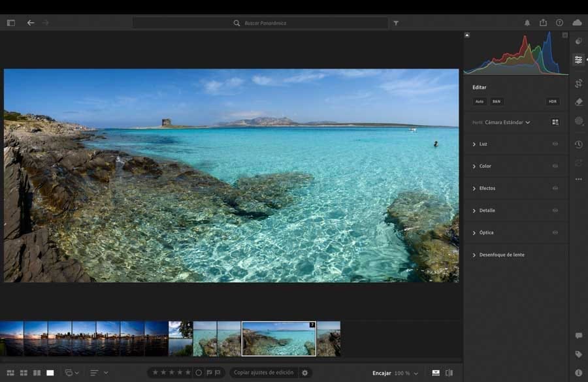Screen dimensions: 588x382
Task: Click Copiar ajustes de edición
Action: point(263,373)
